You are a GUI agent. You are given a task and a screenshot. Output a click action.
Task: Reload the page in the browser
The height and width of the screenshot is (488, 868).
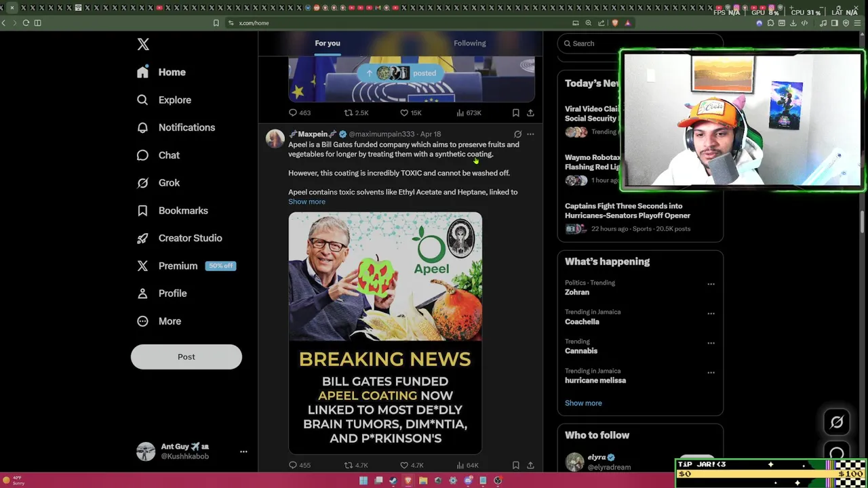(26, 23)
